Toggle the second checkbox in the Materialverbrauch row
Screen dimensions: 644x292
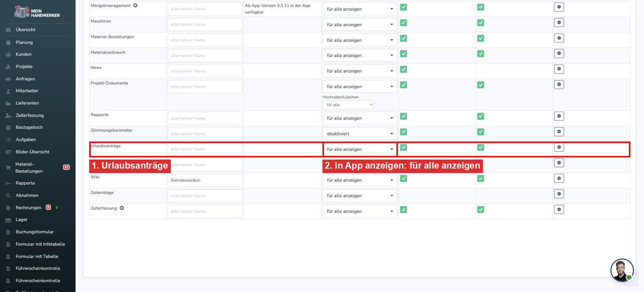481,54
